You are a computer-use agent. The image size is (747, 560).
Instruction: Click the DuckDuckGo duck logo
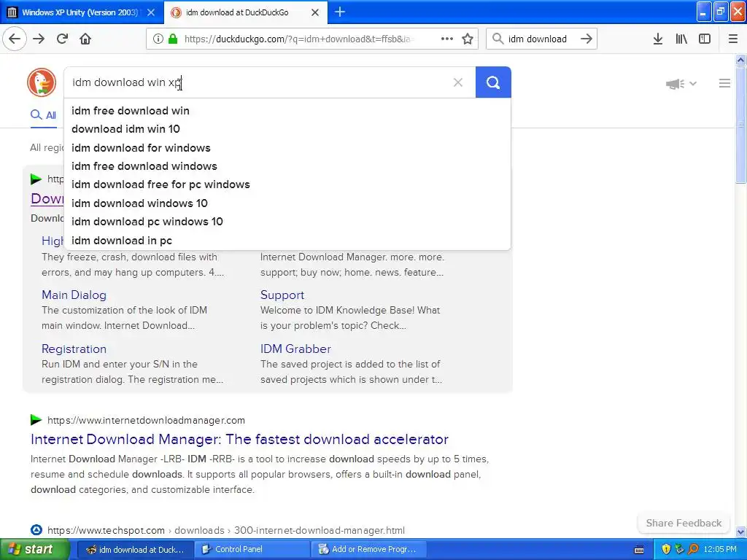tap(42, 82)
